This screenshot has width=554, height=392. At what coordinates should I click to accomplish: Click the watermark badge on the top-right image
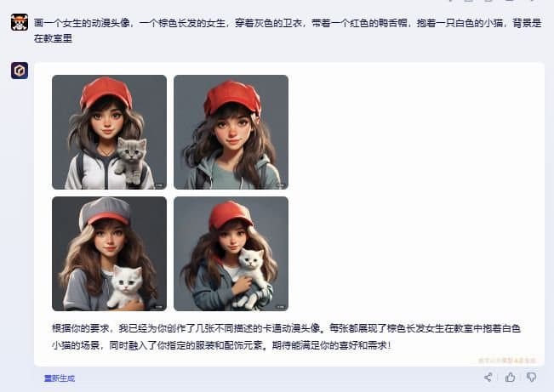pyautogui.click(x=280, y=185)
